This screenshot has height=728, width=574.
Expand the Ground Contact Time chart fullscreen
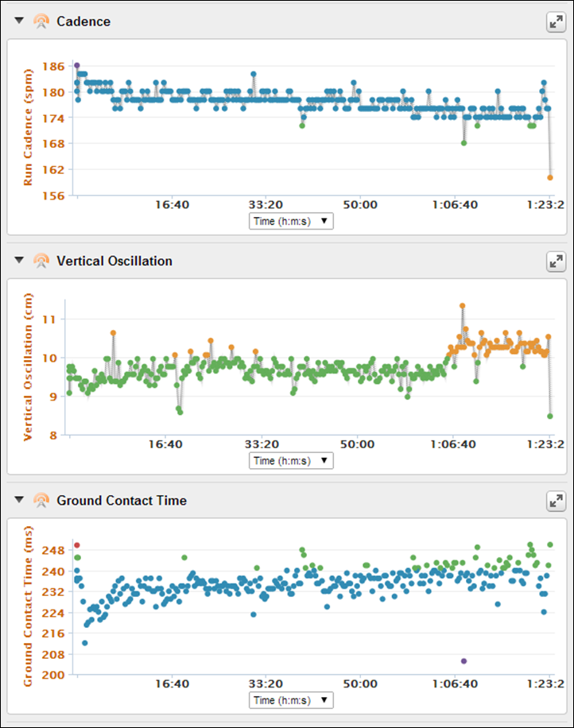(x=556, y=501)
